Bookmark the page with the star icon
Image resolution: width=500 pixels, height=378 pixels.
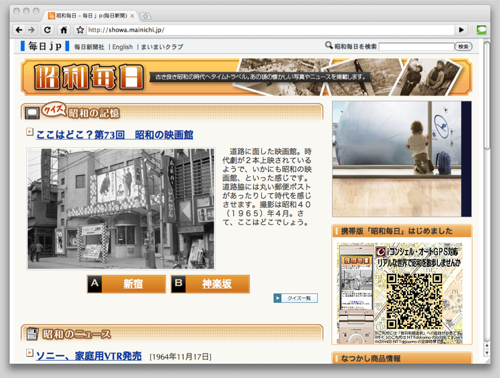[x=80, y=30]
